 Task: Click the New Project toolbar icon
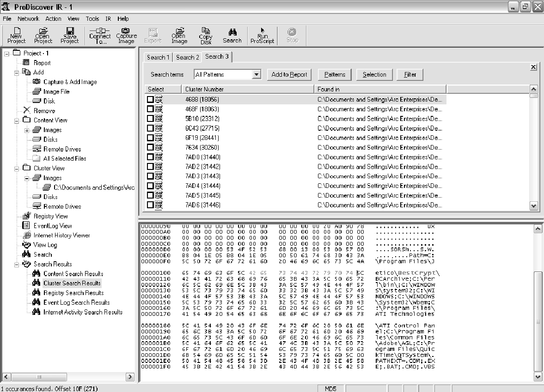[16, 36]
